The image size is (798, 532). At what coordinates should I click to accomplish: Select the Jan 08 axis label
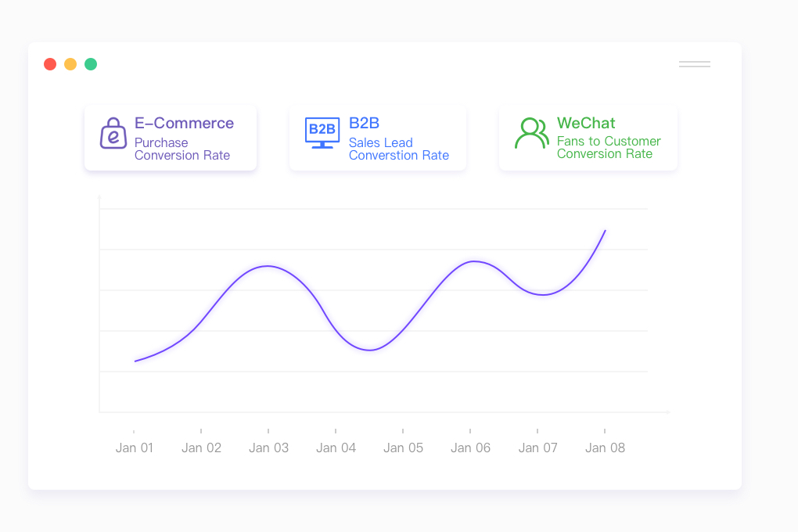point(605,448)
